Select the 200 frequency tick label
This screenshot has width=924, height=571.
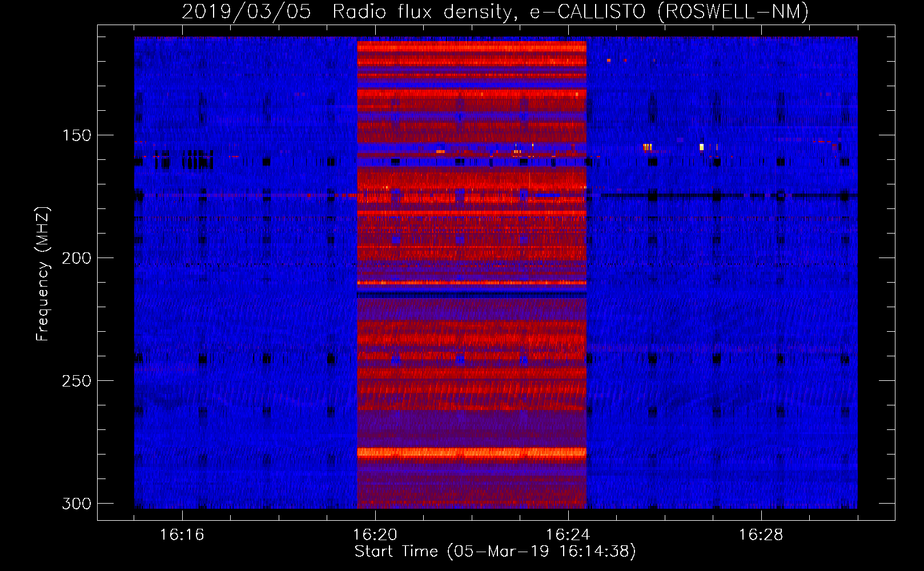tap(76, 258)
